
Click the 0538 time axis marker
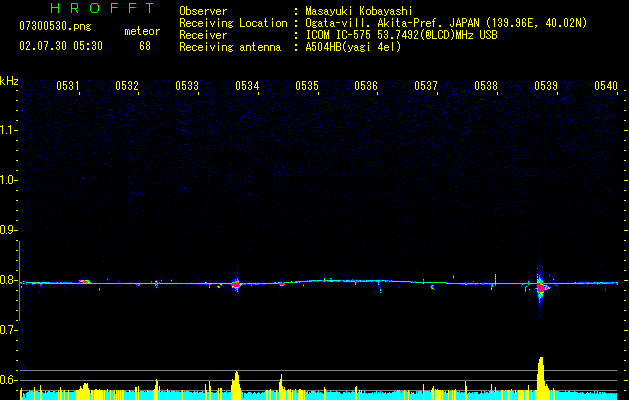point(486,86)
